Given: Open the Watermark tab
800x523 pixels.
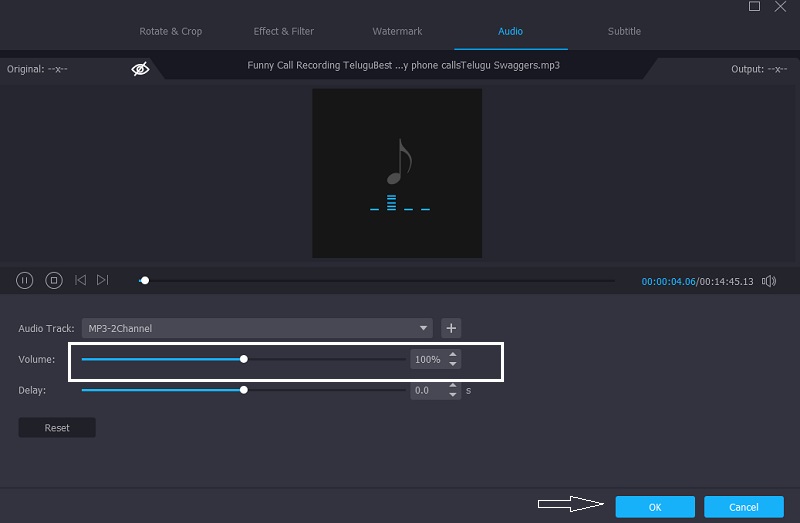Looking at the screenshot, I should (397, 31).
